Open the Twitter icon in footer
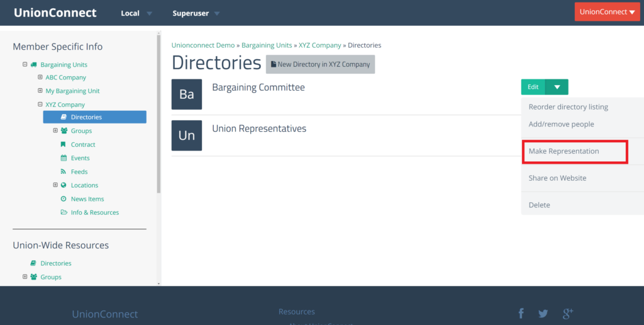 point(543,314)
